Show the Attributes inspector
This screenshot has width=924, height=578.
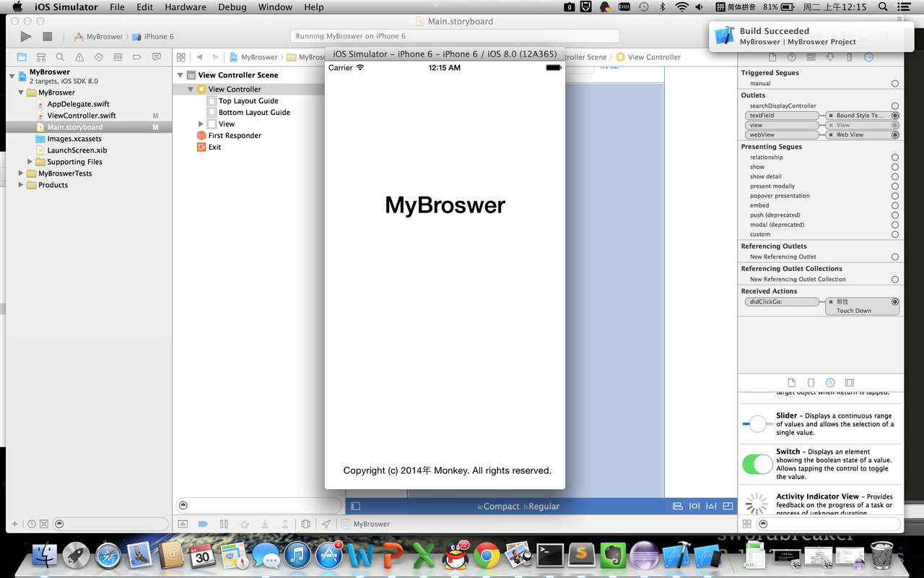(829, 57)
